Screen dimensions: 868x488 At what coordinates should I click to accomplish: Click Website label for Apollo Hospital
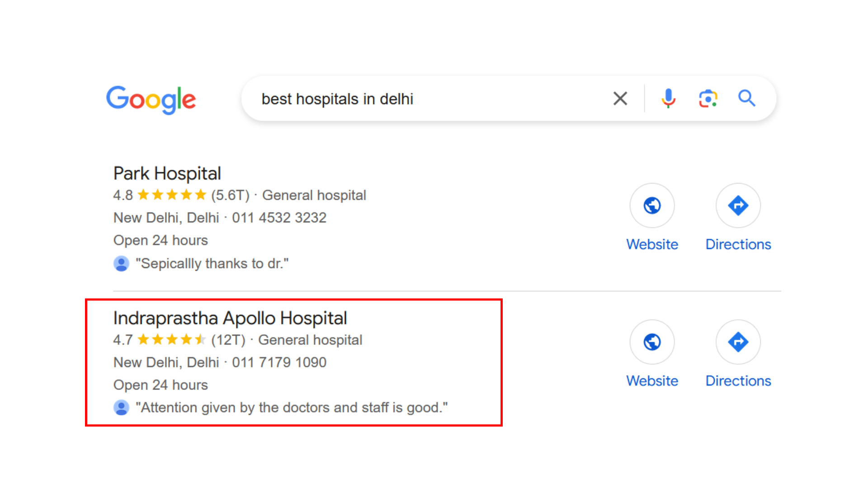click(652, 381)
